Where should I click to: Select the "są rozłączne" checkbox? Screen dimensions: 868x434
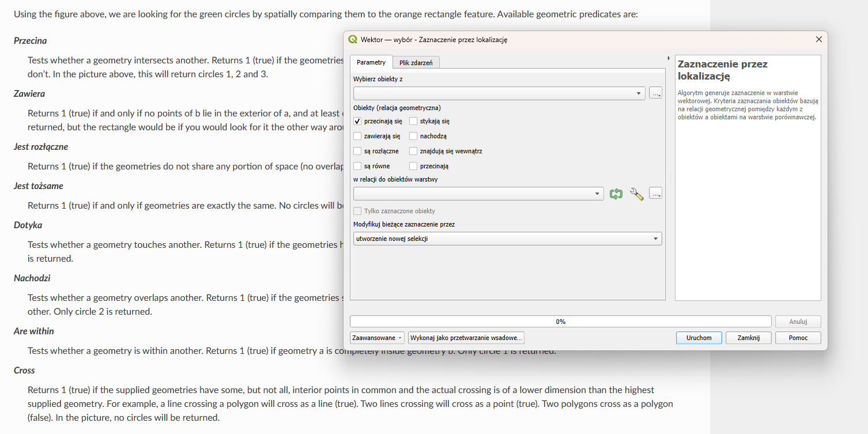(357, 151)
